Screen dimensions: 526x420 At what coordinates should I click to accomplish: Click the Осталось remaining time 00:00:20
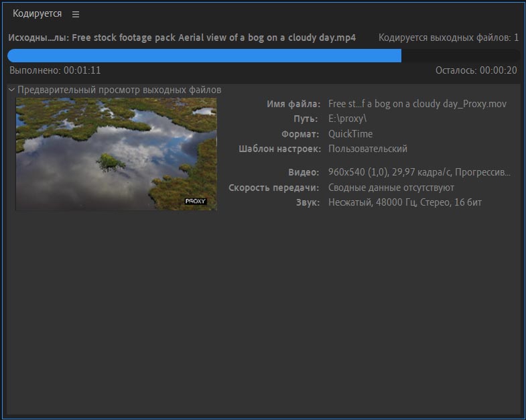[476, 70]
